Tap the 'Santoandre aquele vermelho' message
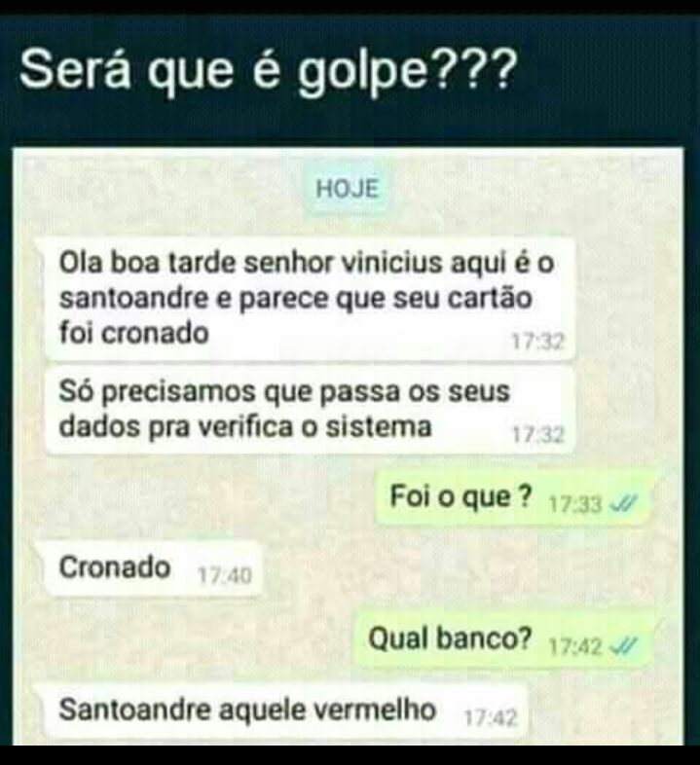The image size is (700, 765). coord(285,710)
